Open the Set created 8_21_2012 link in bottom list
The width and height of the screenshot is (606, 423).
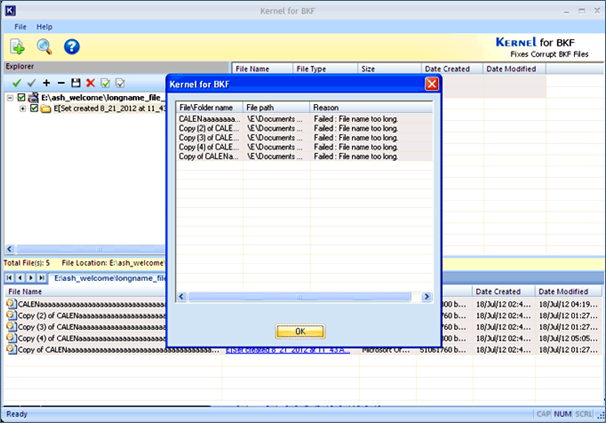[288, 350]
